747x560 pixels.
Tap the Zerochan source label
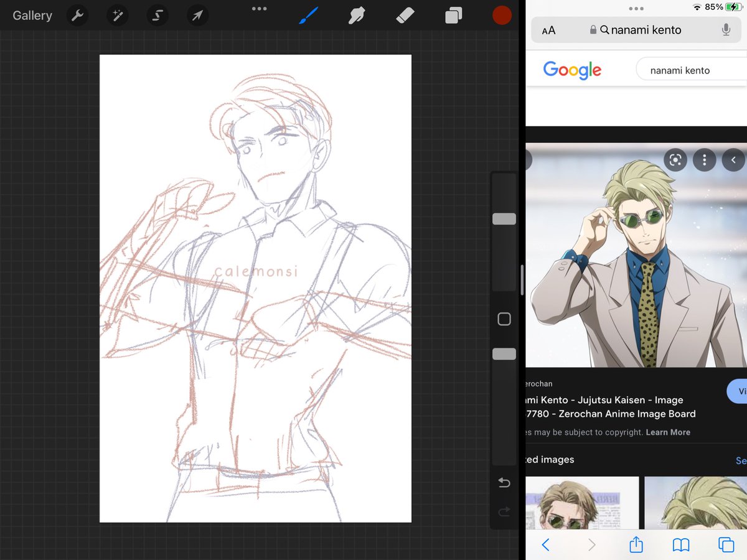tap(539, 384)
